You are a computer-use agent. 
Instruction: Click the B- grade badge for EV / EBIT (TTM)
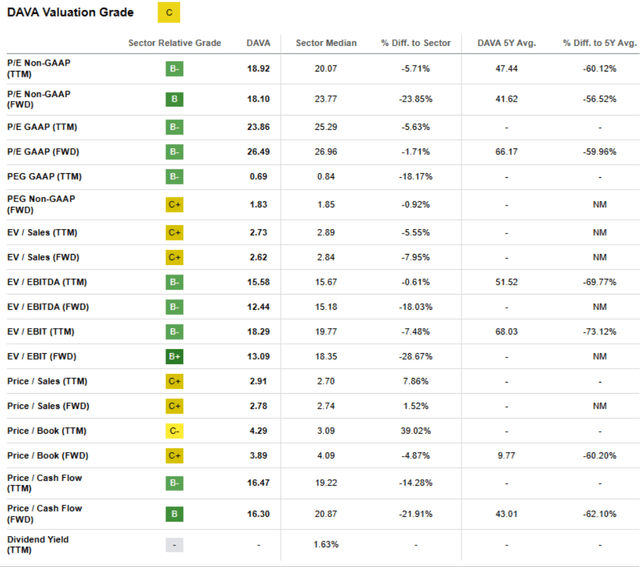[174, 332]
